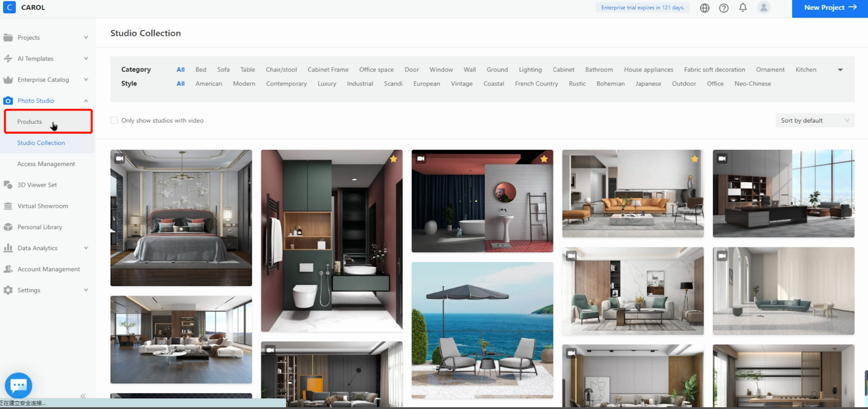Open the notifications bell
Viewport: 868px width, 409px height.
tap(743, 8)
